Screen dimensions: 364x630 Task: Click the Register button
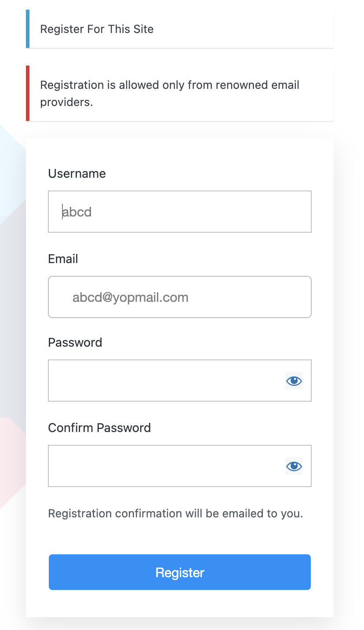click(180, 572)
